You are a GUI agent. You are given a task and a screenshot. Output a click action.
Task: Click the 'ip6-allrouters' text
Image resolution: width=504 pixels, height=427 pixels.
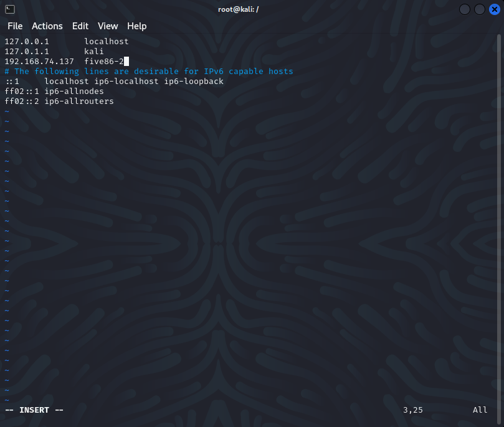point(79,101)
